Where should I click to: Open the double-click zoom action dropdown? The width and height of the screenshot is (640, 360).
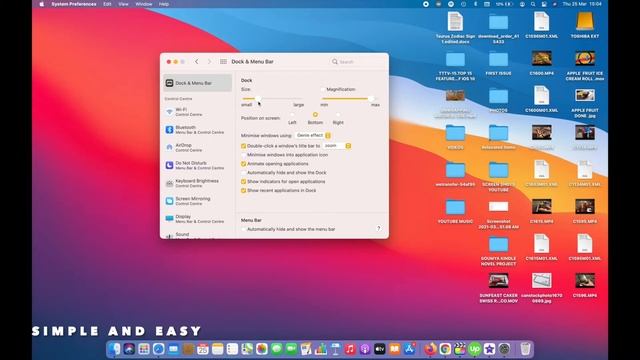[337, 146]
